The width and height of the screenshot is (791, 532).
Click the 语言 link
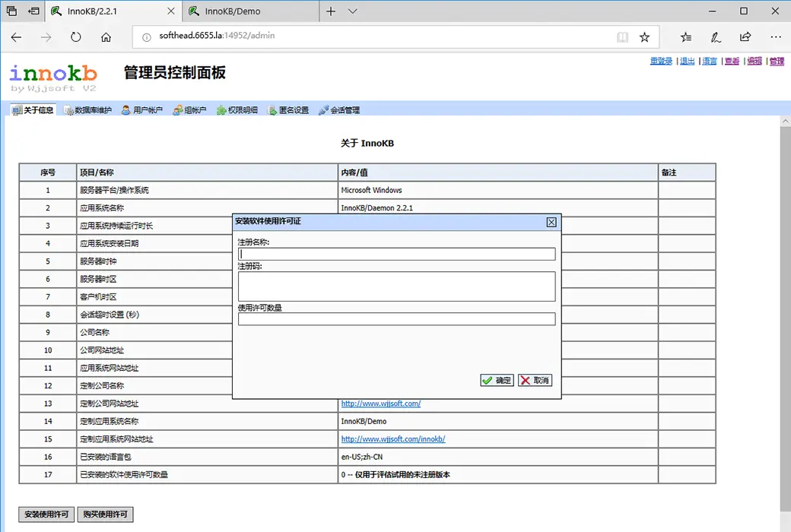tap(710, 61)
